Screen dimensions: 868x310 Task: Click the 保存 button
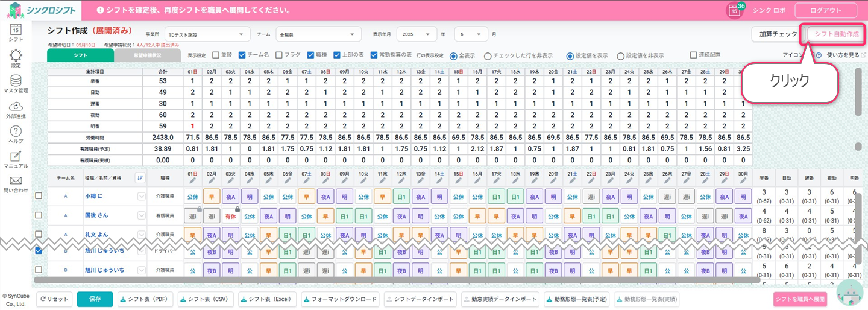pos(95,299)
